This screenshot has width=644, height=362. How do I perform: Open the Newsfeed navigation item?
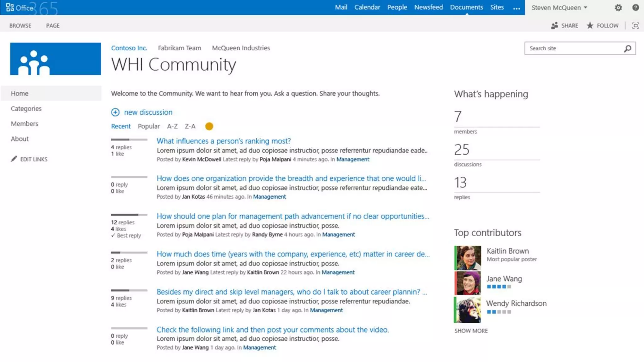click(x=428, y=7)
